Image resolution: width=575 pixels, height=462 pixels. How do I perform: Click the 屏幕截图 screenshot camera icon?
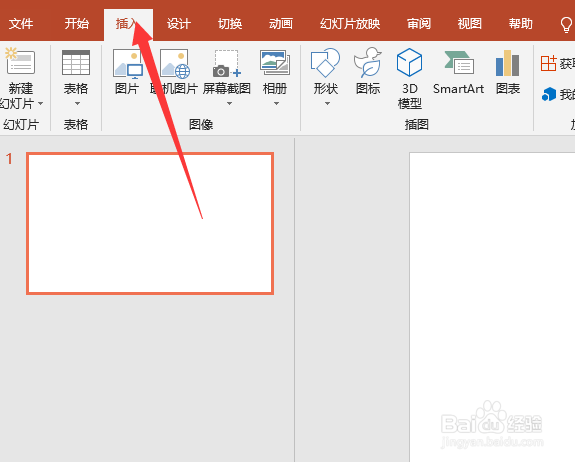point(227,63)
